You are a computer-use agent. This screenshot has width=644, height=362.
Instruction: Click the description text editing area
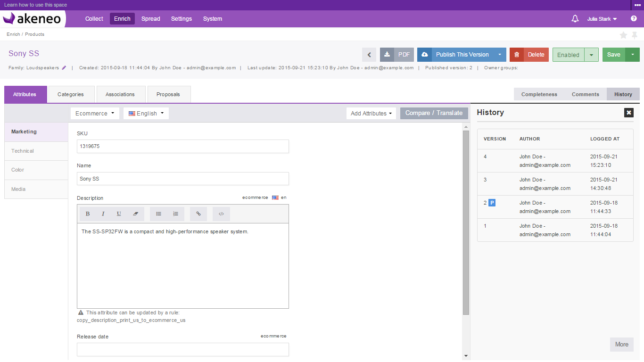tap(183, 266)
